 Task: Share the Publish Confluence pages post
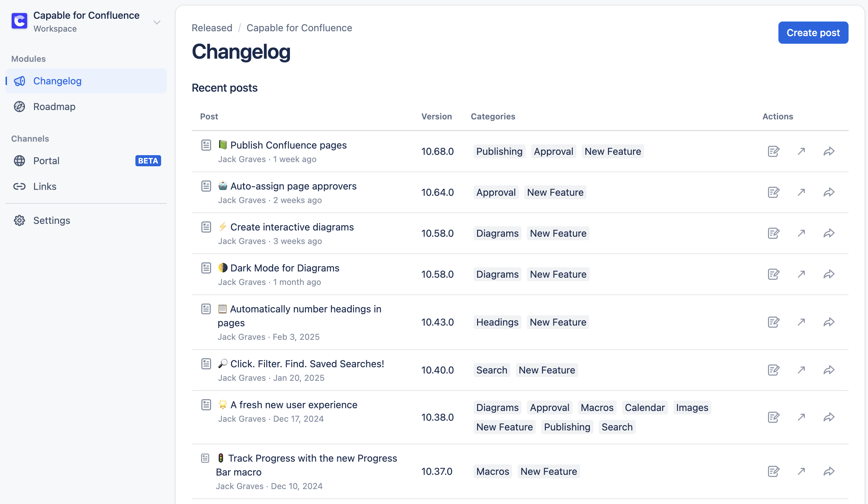(829, 151)
